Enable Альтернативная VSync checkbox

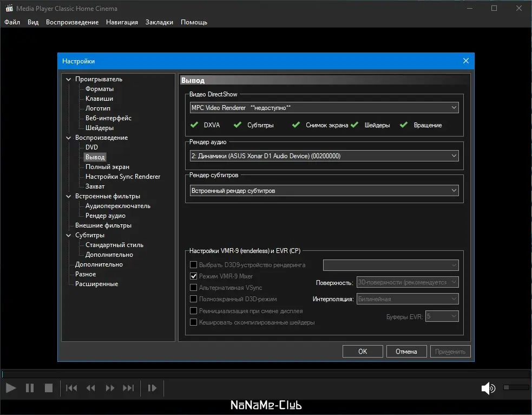tap(194, 288)
